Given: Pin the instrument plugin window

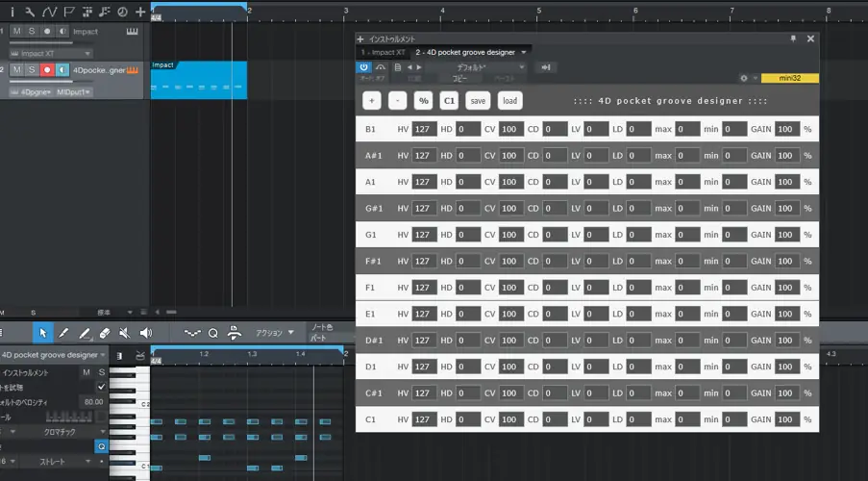Looking at the screenshot, I should pos(793,38).
